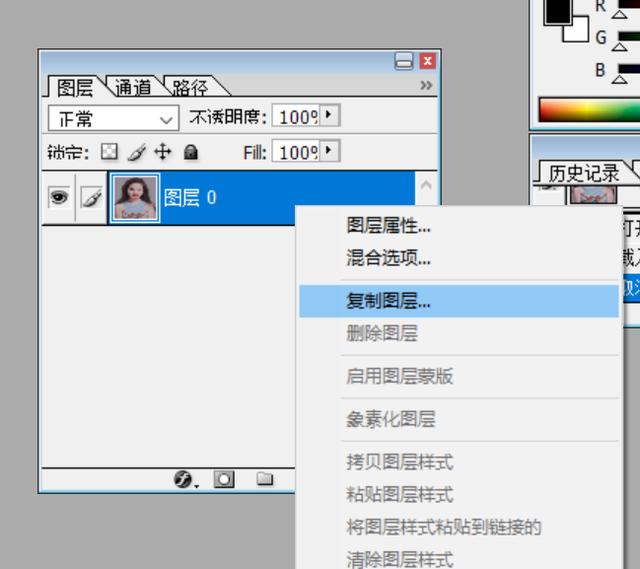Viewport: 640px width, 569px height.
Task: Click the lock all padlock icon
Action: (x=191, y=152)
